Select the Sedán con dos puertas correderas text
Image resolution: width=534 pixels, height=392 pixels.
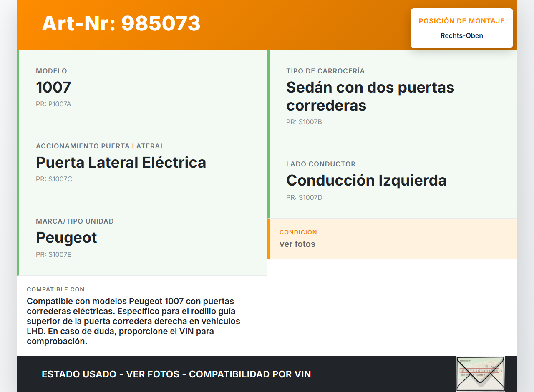tap(370, 96)
